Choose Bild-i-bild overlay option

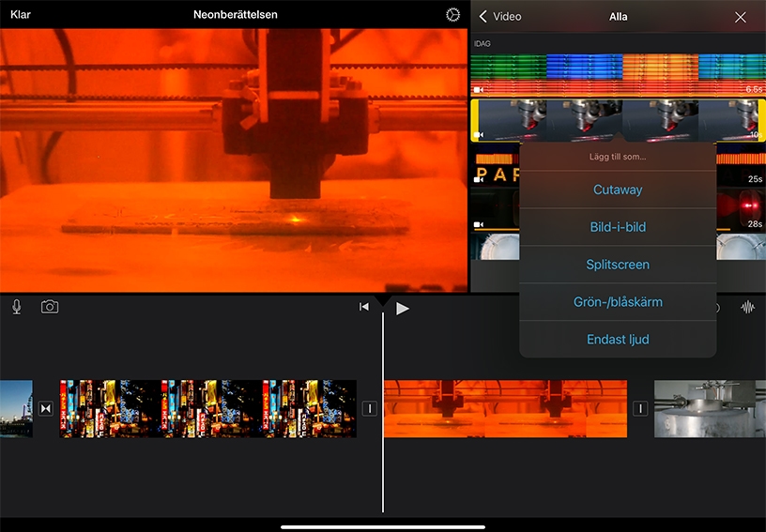pos(618,227)
